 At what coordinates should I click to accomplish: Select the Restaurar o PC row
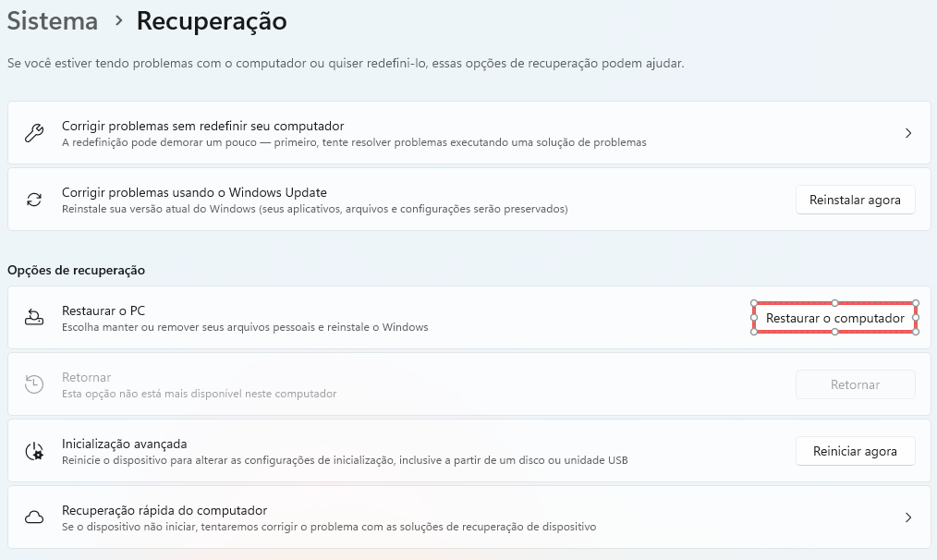tap(370, 318)
